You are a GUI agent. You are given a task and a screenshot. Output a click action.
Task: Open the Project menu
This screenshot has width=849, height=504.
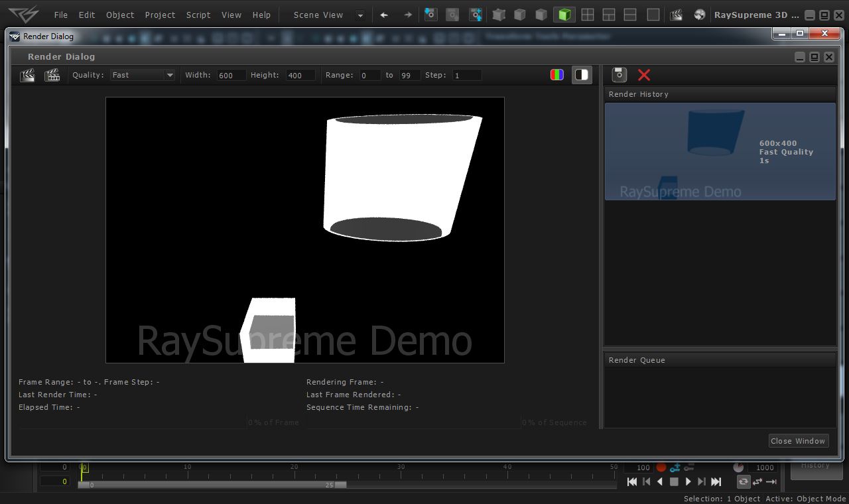coord(161,15)
